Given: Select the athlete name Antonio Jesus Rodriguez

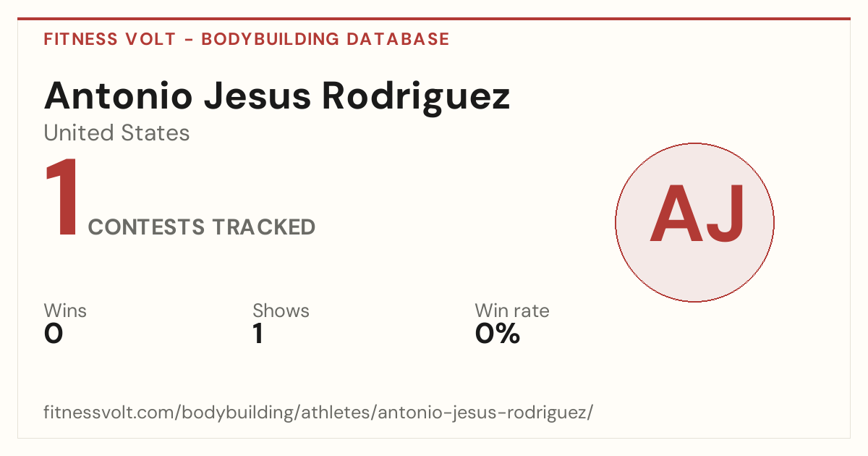Looking at the screenshot, I should pyautogui.click(x=277, y=96).
